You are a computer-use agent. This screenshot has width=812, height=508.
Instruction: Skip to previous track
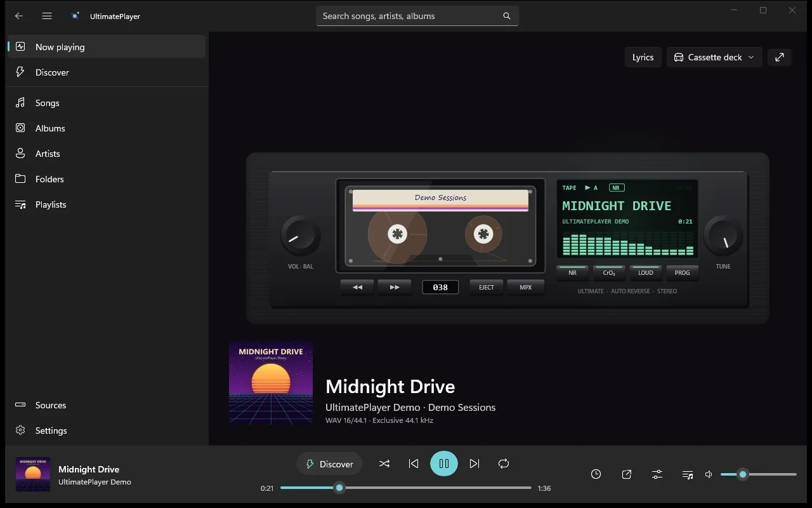[414, 464]
